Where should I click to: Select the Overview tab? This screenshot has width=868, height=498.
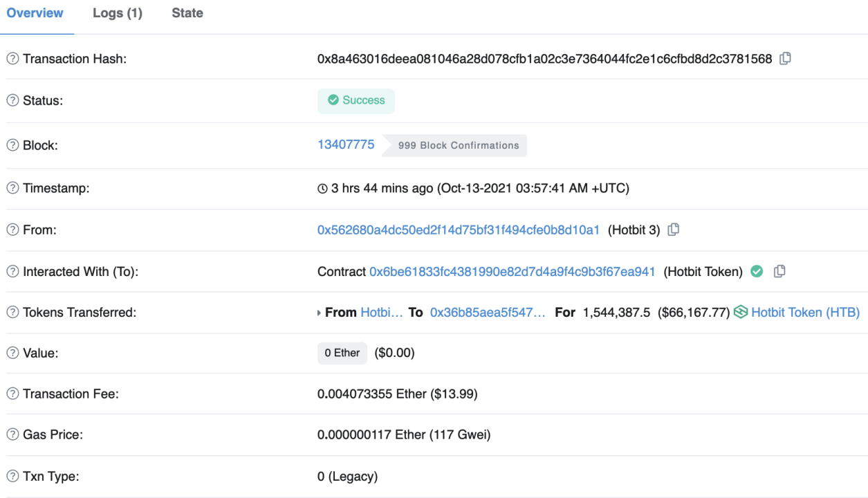point(35,13)
